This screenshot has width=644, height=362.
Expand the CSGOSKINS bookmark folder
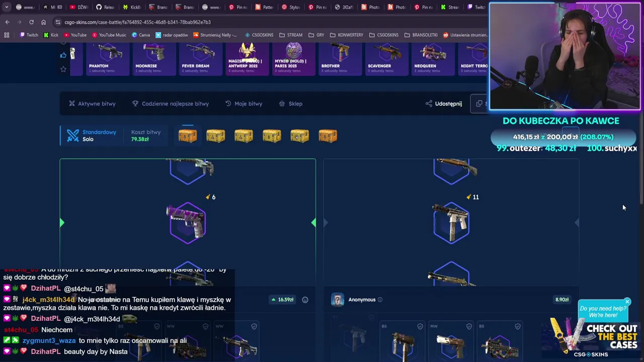coord(383,35)
